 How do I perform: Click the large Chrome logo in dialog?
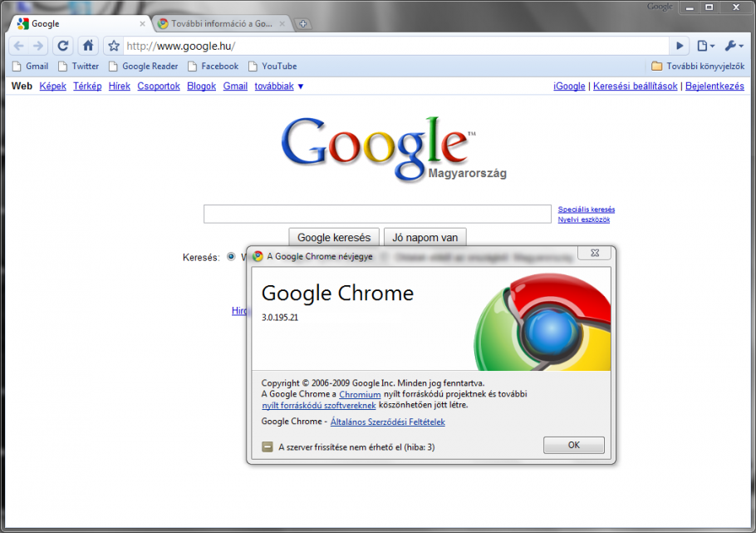[542, 322]
